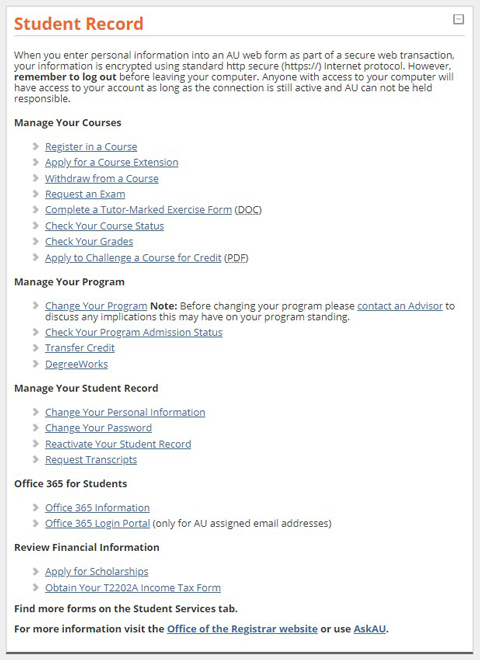Collapse the Student Record panel

pyautogui.click(x=458, y=19)
